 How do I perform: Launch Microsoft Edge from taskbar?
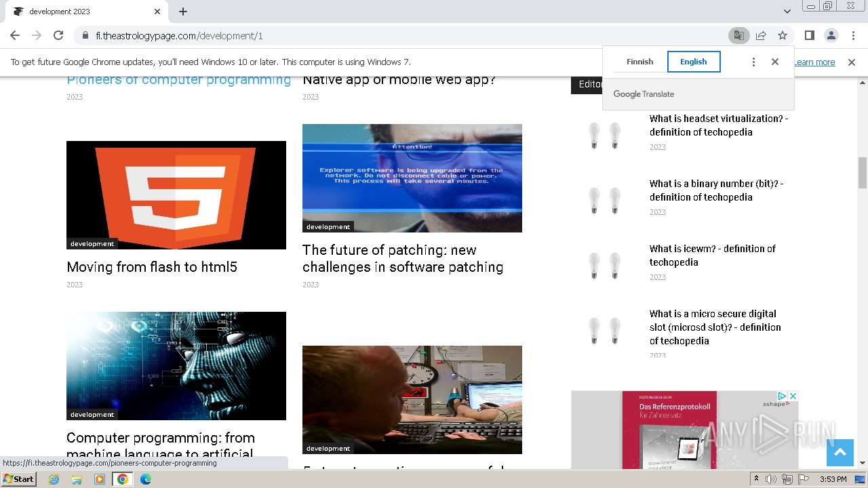(x=146, y=479)
